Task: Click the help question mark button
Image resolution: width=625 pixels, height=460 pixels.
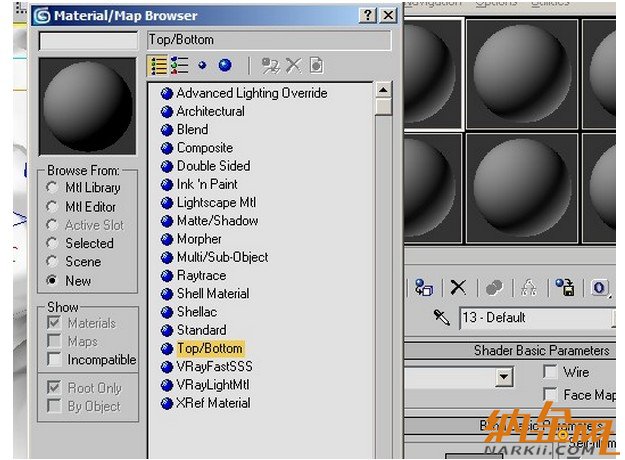Action: pos(368,16)
